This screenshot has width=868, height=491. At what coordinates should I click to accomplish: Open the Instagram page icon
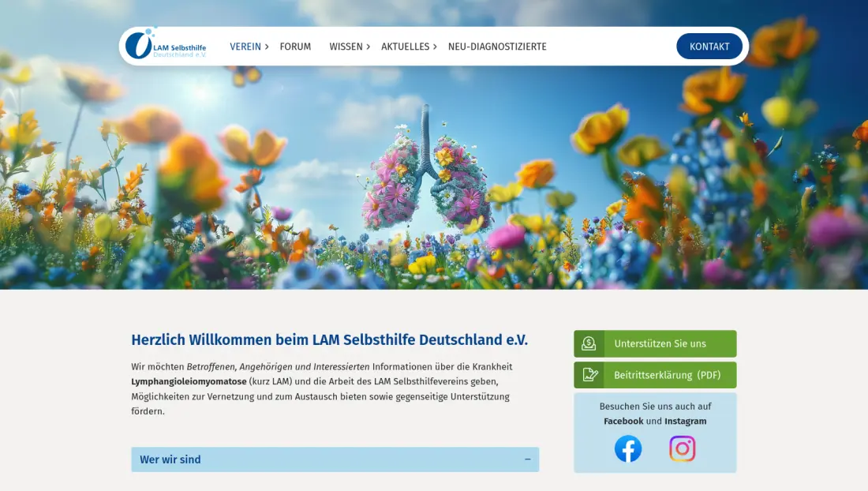(682, 448)
